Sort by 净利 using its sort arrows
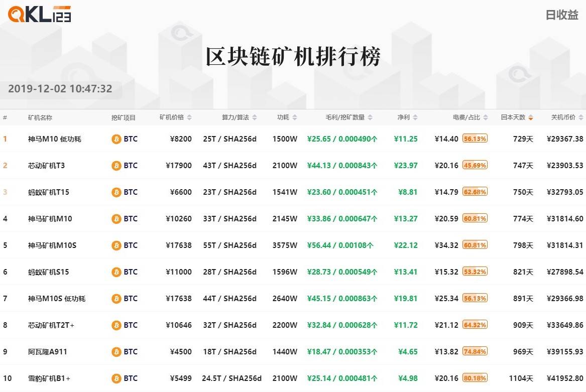Screen dimensions: 586x392 point(415,117)
